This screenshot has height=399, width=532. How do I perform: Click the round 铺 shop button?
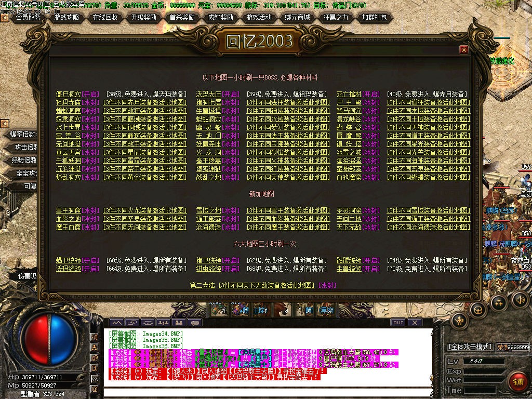516,381
